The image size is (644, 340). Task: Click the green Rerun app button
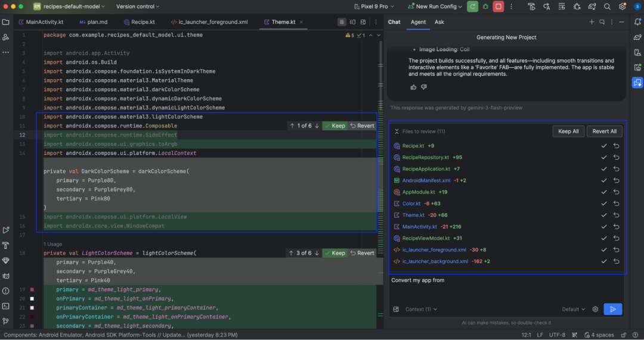[472, 7]
